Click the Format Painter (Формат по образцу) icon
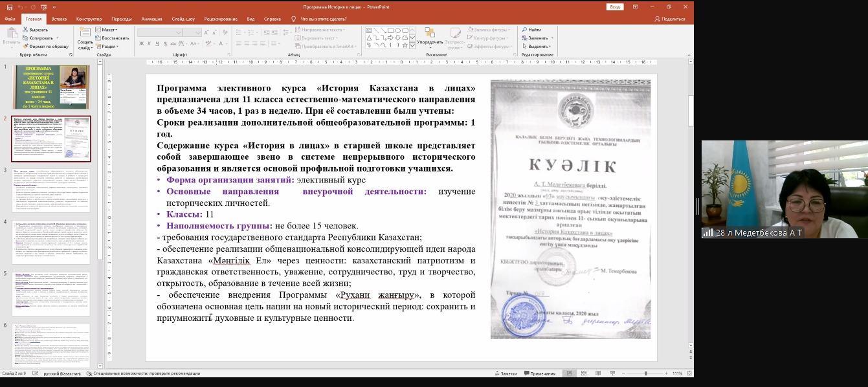This screenshot has width=868, height=387. [x=26, y=47]
